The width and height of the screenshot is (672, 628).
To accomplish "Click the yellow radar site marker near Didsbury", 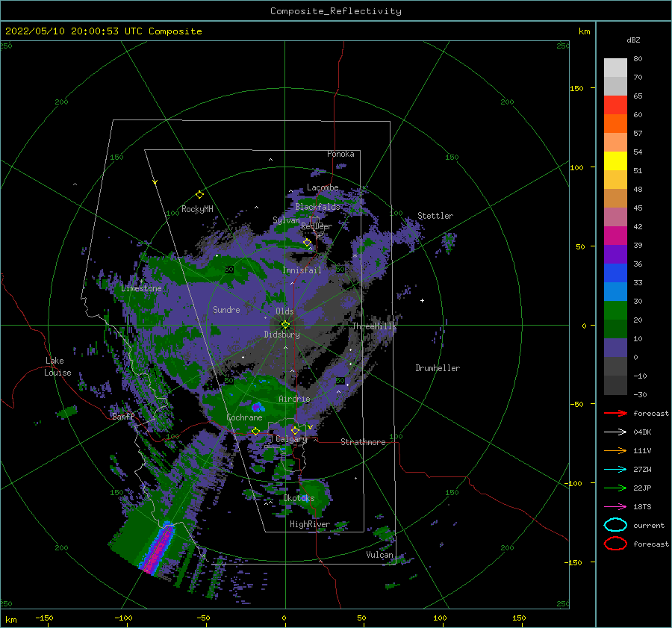I will 285,325.
